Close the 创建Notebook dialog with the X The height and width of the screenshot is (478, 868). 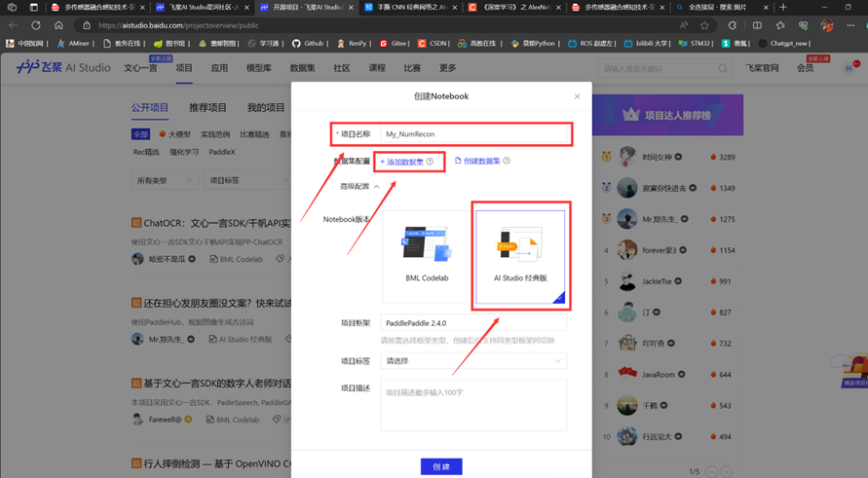(577, 96)
